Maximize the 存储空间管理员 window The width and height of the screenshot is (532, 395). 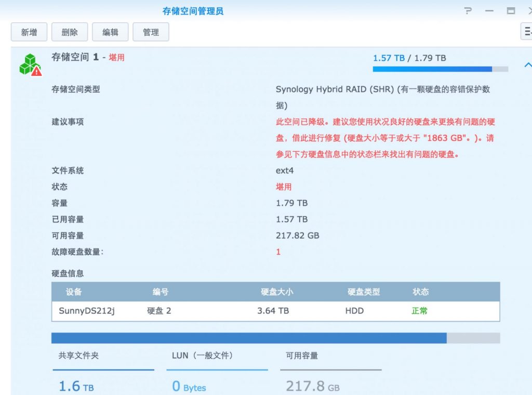tap(511, 11)
